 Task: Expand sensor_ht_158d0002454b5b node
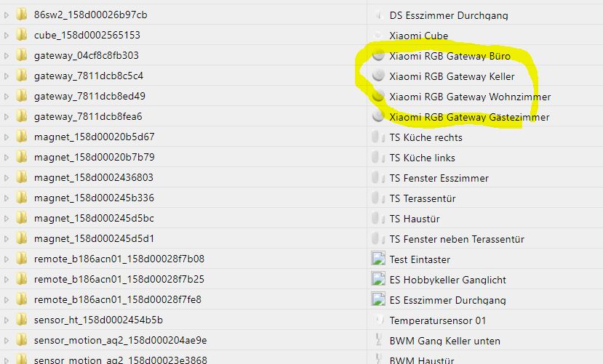point(6,320)
